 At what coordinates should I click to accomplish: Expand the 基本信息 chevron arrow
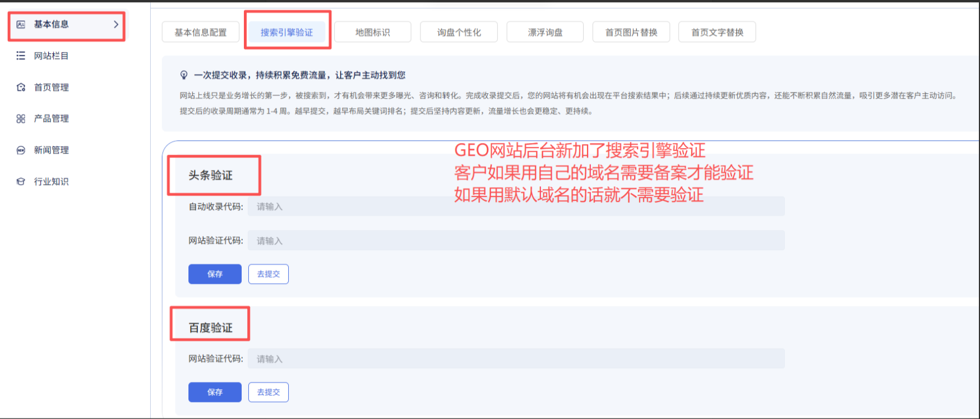116,24
